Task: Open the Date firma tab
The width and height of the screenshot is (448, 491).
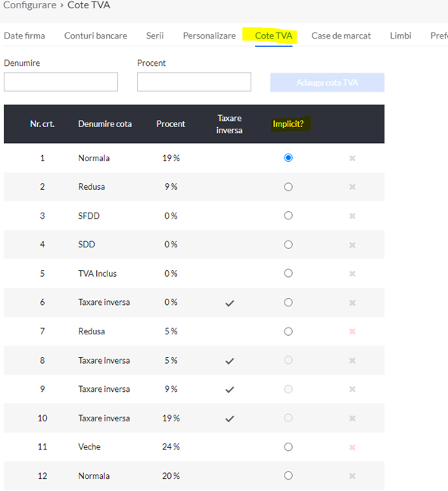Action: pos(24,36)
